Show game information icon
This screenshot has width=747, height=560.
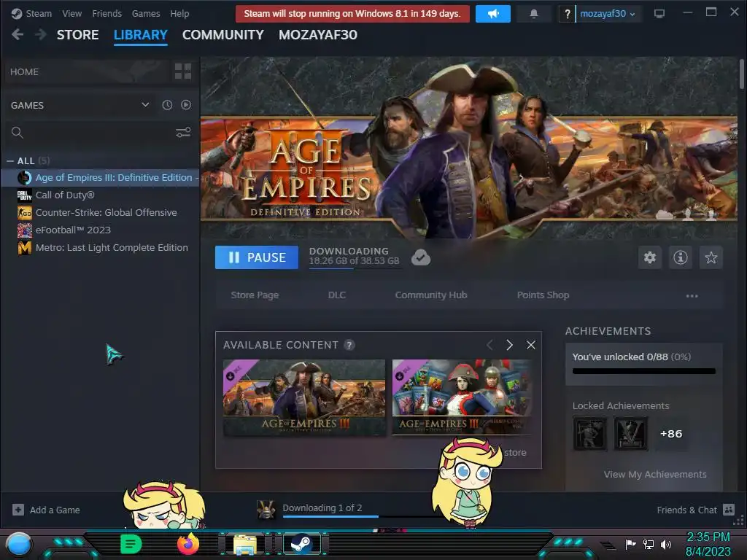pos(681,257)
